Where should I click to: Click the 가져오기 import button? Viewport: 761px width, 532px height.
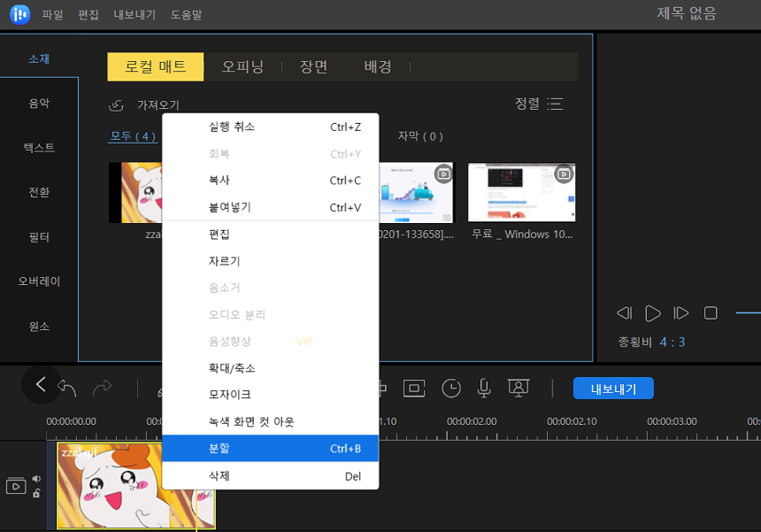point(140,105)
